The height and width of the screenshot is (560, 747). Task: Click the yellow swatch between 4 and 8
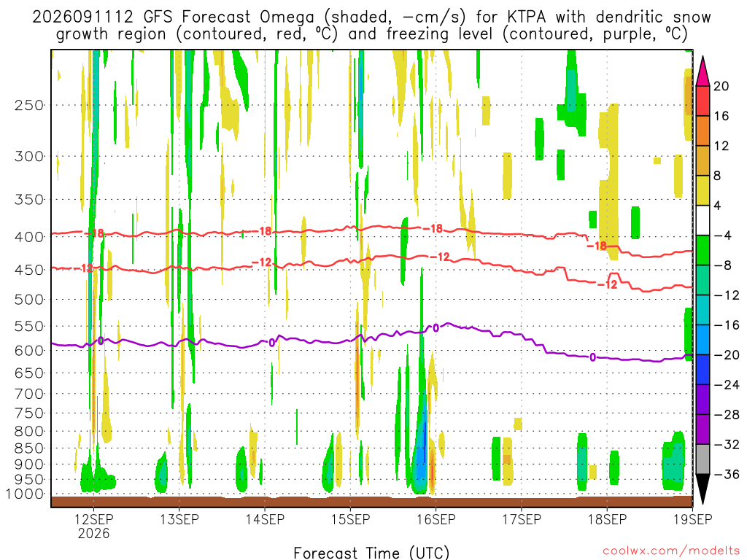click(x=703, y=190)
